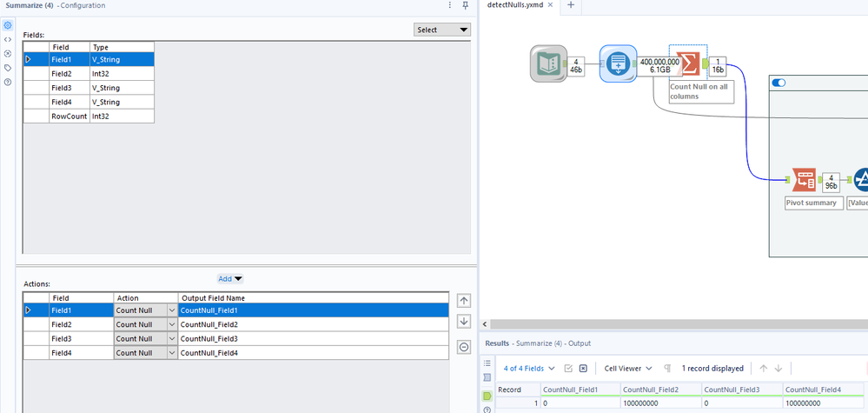The height and width of the screenshot is (413, 868).
Task: Click the Input Data green output anchor
Action: tap(565, 64)
